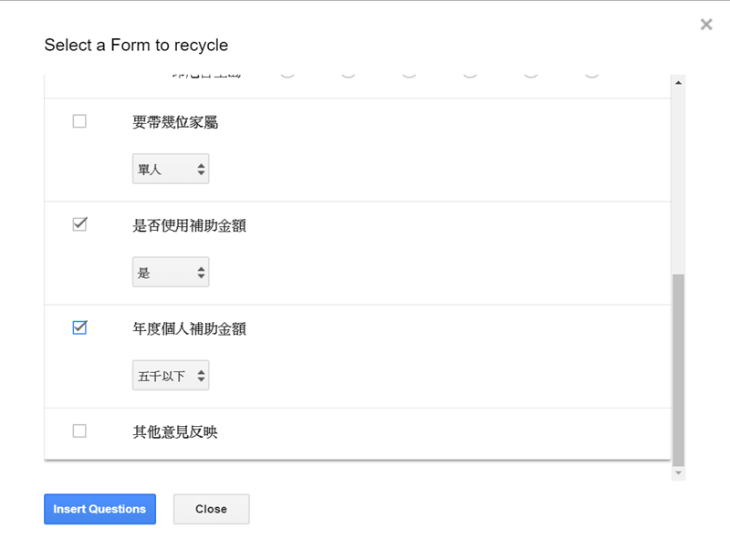Viewport: 730px width, 560px height.
Task: Click the 'Select a Form to recycle' heading
Action: 136,45
